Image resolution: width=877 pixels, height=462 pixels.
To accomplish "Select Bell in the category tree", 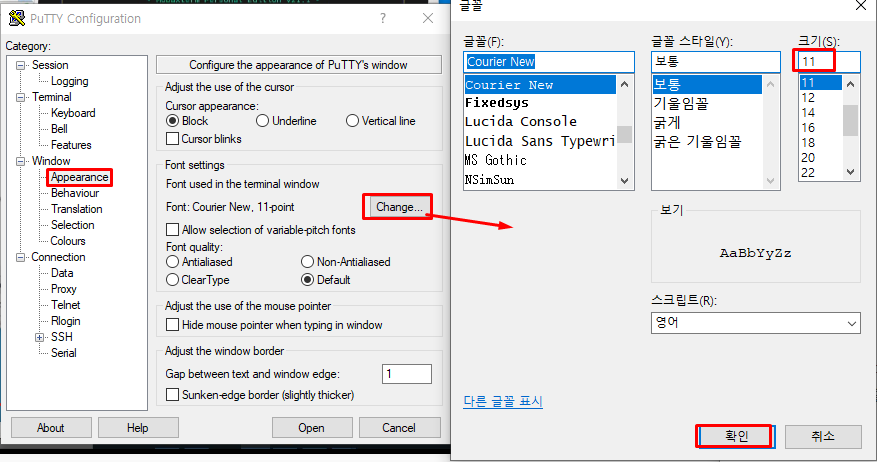I will [x=59, y=129].
